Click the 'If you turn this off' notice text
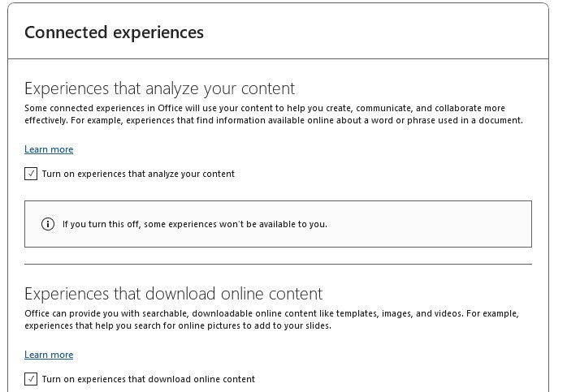This screenshot has width=567, height=392. coord(195,224)
